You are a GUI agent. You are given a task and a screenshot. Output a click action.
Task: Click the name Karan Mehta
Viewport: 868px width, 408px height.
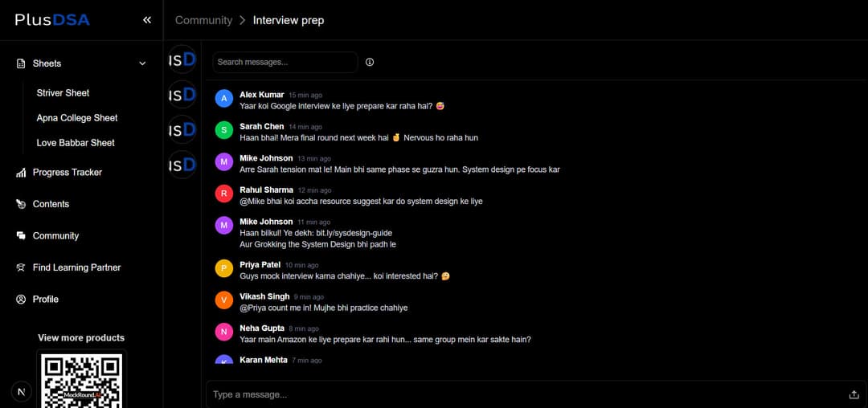pos(264,360)
